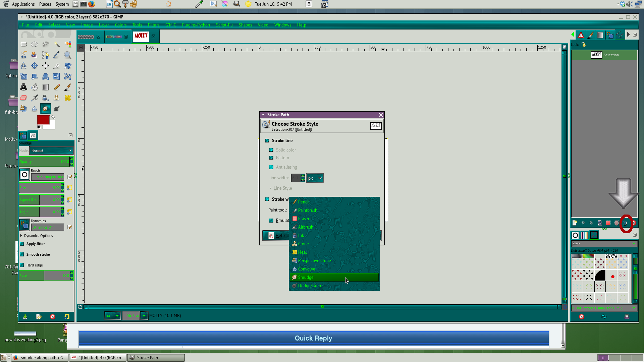644x362 pixels.
Task: Toggle Antialiasing in Stroke Path dialog
Action: (271, 167)
